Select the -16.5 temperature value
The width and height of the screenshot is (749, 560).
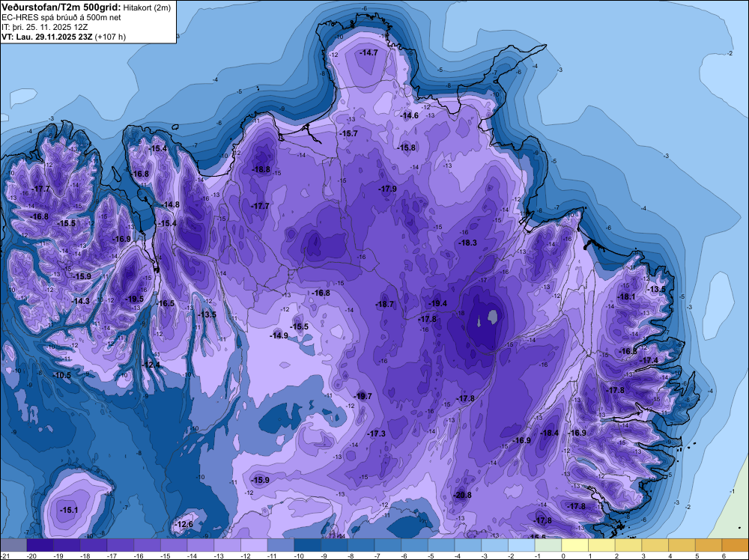coord(166,303)
